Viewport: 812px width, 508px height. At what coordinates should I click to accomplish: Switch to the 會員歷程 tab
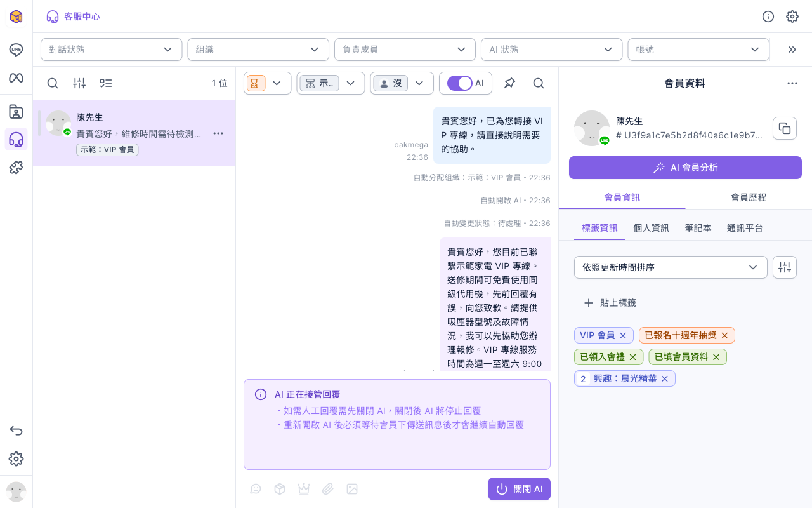coord(749,197)
